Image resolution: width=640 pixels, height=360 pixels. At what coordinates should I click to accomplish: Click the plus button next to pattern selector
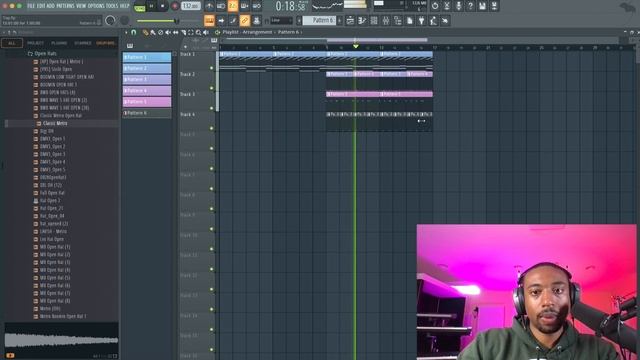[x=340, y=20]
